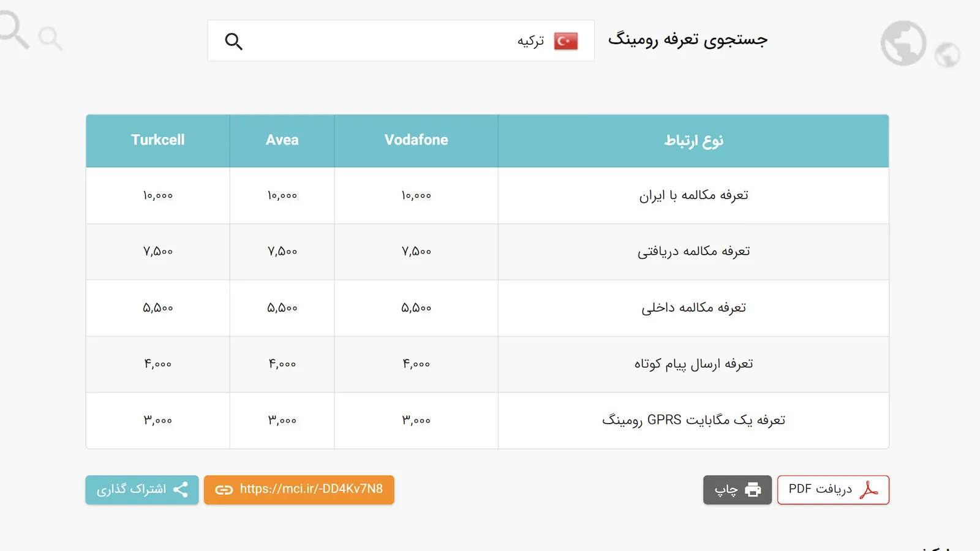Click the Turkey flag icon
Screen dimensions: 980x551
566,41
